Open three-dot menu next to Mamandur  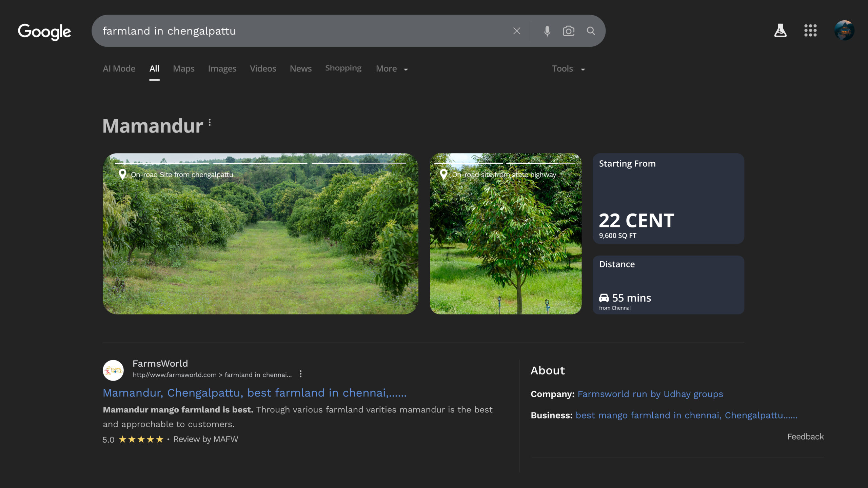(210, 122)
